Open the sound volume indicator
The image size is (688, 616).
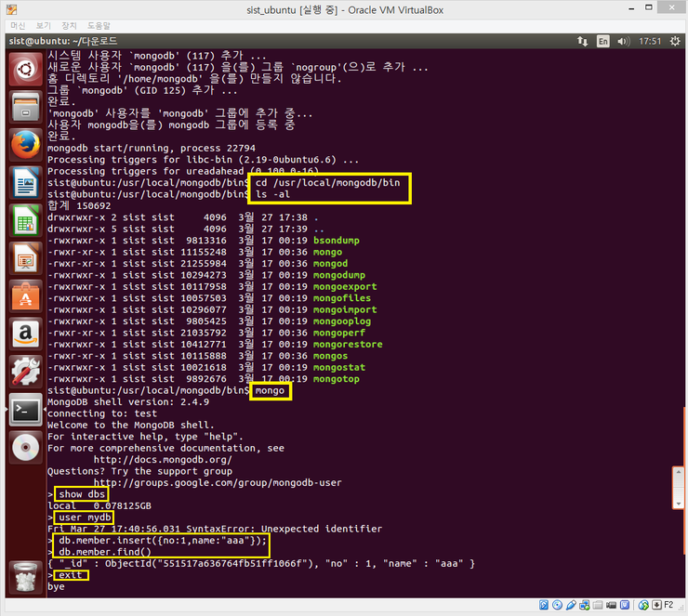click(x=627, y=41)
